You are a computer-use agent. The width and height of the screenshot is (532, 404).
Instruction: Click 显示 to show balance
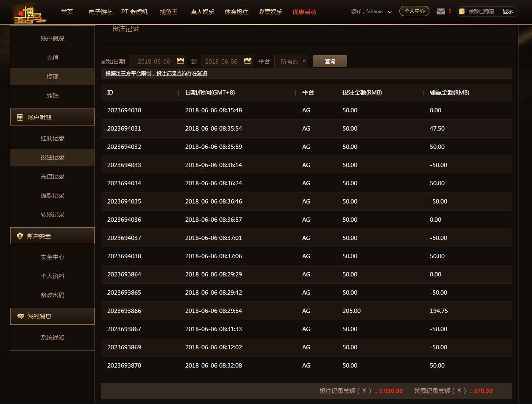pos(508,11)
